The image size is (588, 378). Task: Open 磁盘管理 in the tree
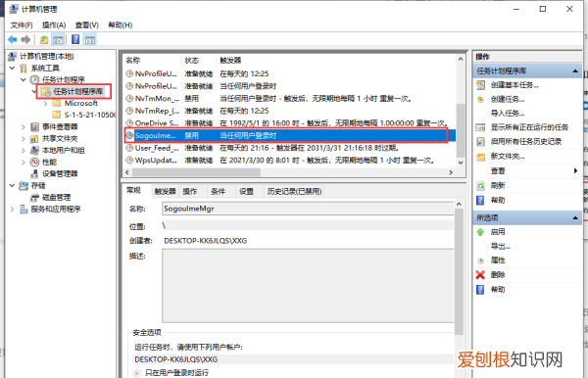click(56, 197)
